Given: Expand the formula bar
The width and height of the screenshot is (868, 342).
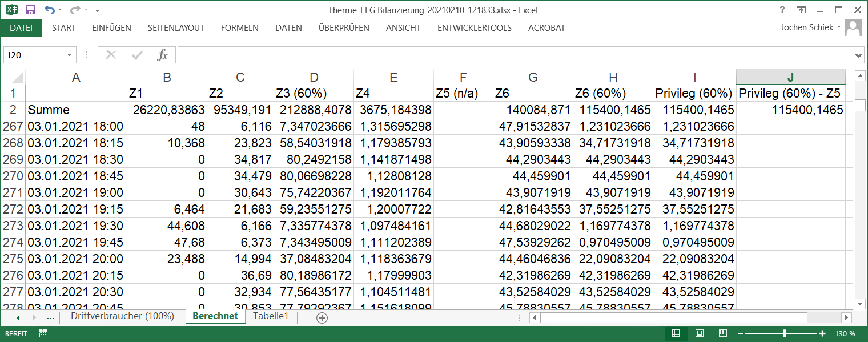Looking at the screenshot, I should pos(859,55).
